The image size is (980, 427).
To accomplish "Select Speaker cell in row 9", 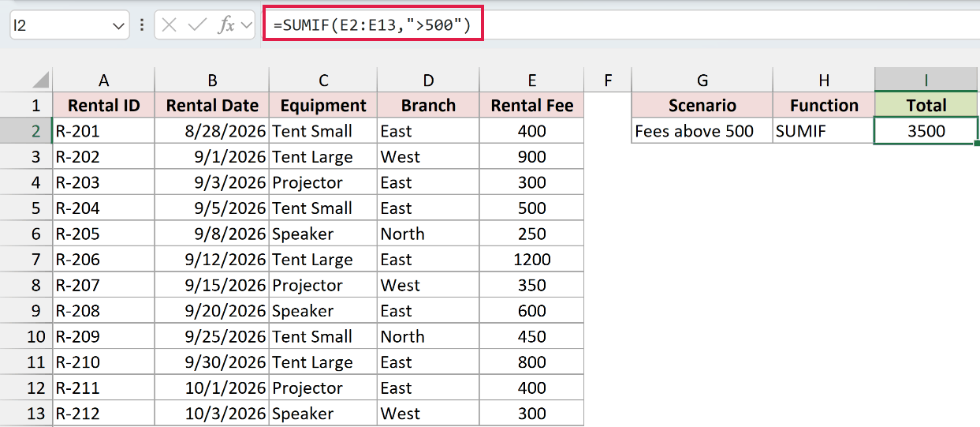I will (323, 311).
